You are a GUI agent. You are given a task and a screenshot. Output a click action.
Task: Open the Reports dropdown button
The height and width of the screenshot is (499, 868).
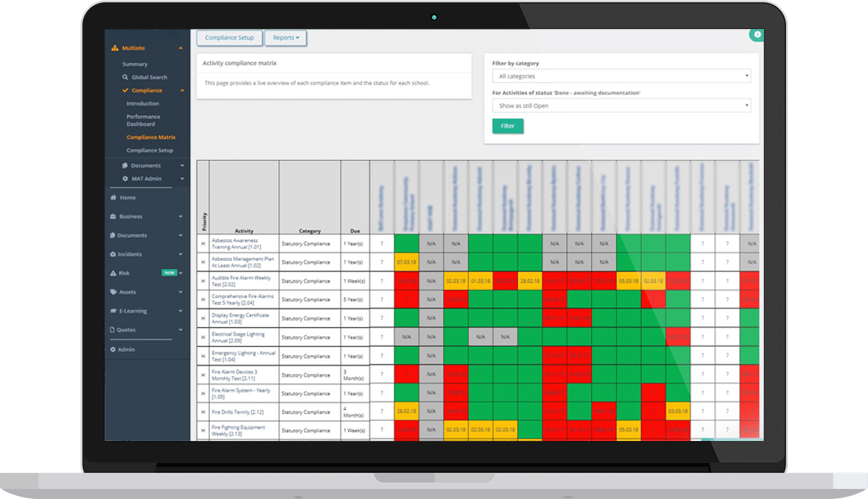click(x=286, y=38)
